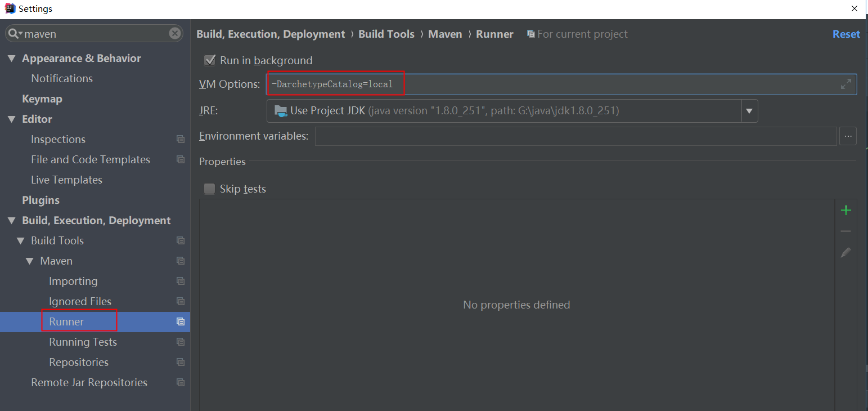Add a new Maven property
Image resolution: width=868 pixels, height=411 pixels.
pyautogui.click(x=845, y=210)
